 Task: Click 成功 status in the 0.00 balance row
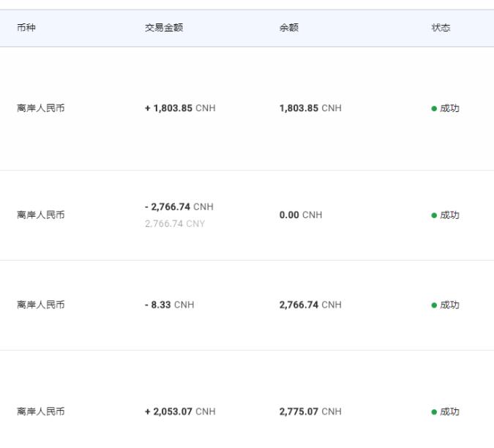(x=449, y=215)
